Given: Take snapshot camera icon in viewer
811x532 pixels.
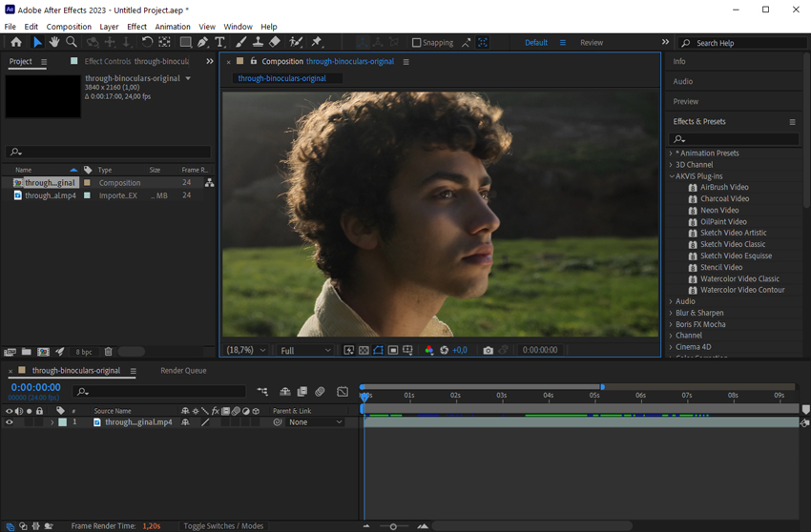Looking at the screenshot, I should point(488,350).
